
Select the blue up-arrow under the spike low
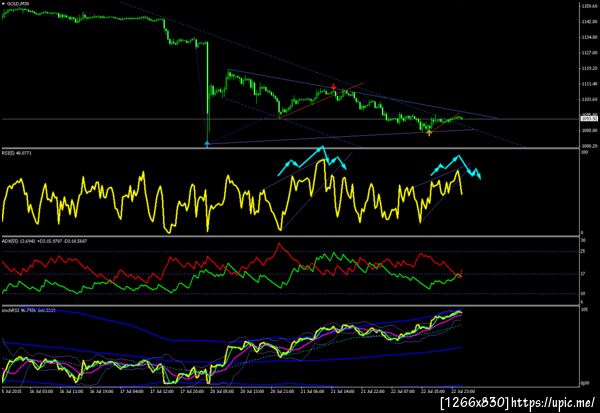(207, 144)
